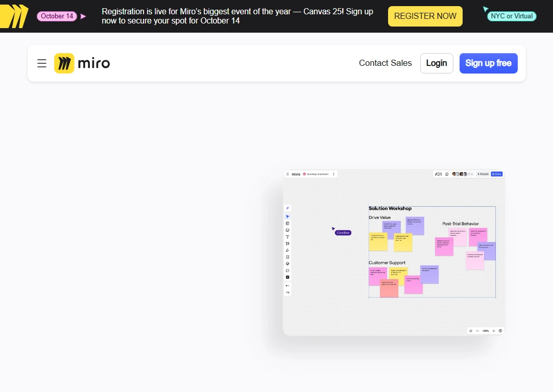Select the pen tool in board preview
The height and width of the screenshot is (392, 553).
coord(287,250)
